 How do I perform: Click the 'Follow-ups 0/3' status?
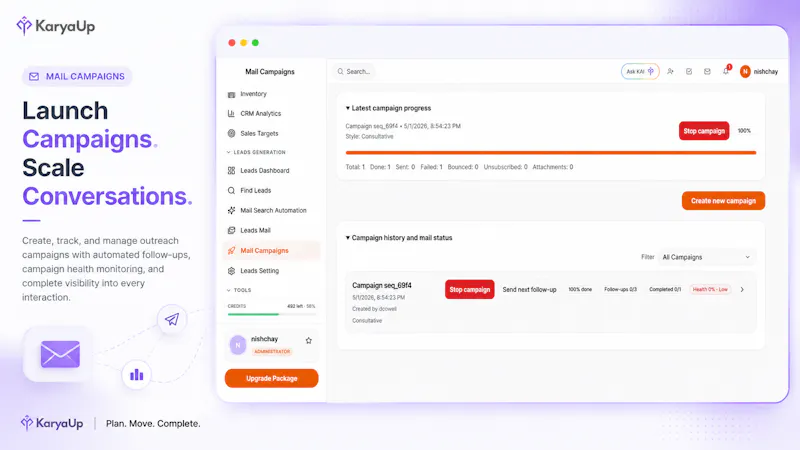(620, 289)
